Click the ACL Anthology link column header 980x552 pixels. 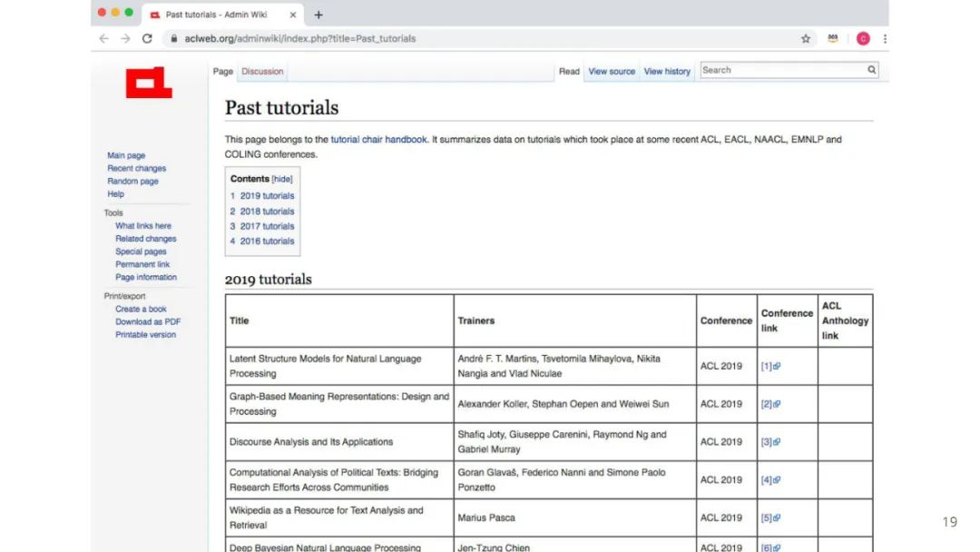coord(845,320)
